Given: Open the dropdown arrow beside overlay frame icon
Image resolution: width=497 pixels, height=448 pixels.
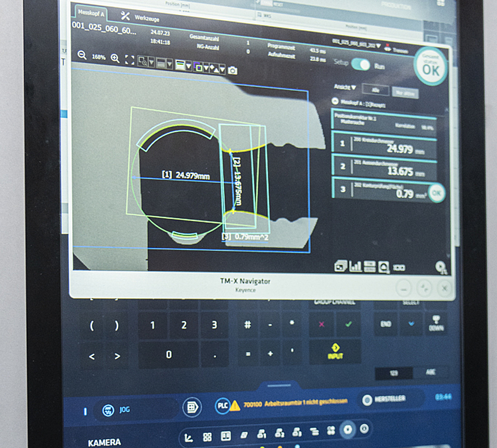Looking at the screenshot, I should [207, 68].
